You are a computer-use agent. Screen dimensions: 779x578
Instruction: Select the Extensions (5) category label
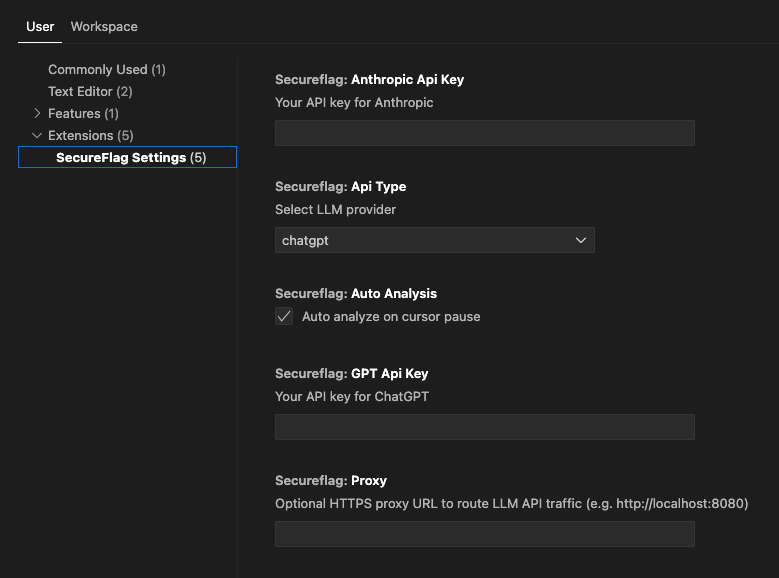(91, 135)
